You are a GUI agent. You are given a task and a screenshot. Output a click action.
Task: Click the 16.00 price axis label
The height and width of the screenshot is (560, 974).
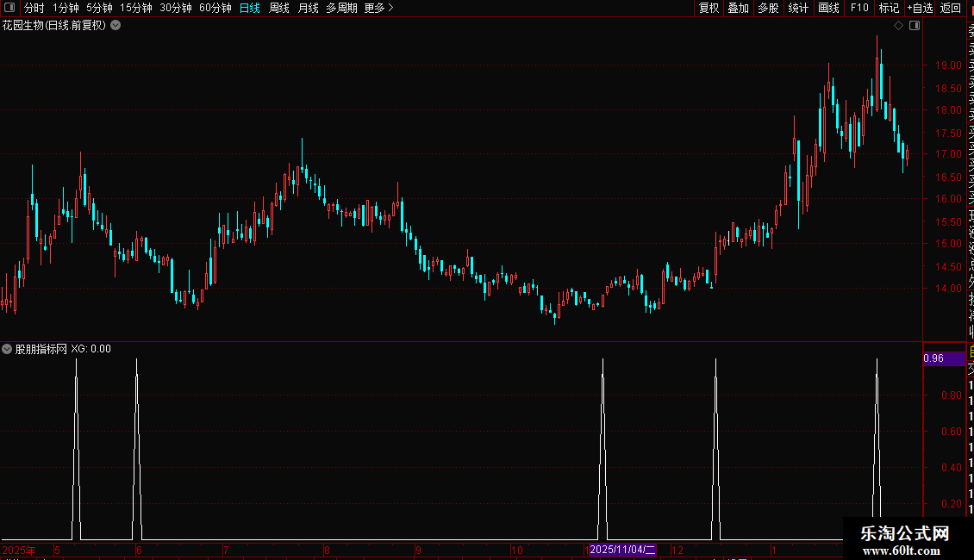tap(948, 199)
